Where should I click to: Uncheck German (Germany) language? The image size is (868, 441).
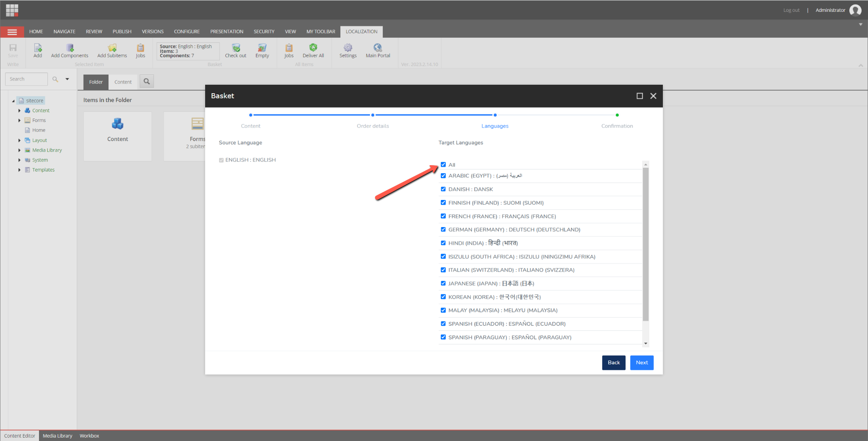click(443, 229)
